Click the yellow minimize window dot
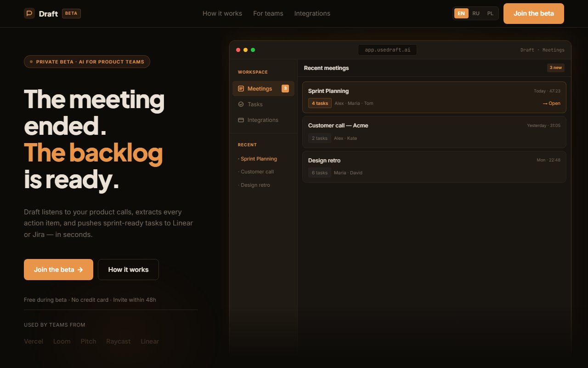The image size is (588, 368). coord(245,50)
